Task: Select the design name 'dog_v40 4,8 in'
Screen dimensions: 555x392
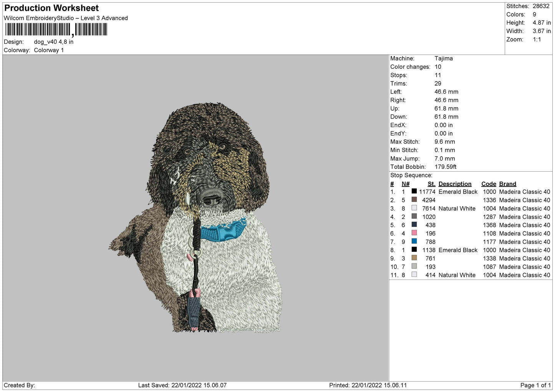Action: pyautogui.click(x=54, y=42)
